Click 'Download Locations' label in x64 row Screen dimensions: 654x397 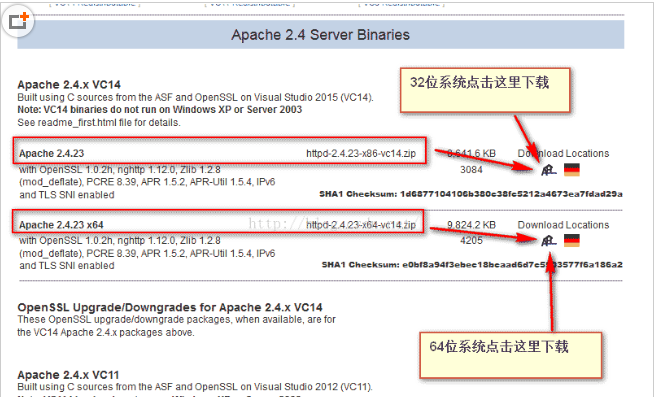tap(563, 225)
